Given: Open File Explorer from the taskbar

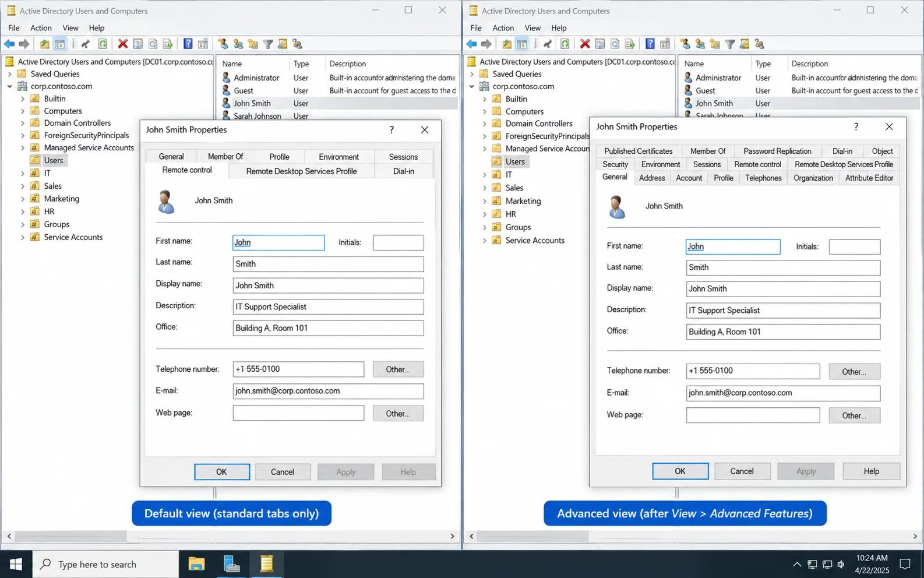Looking at the screenshot, I should pos(196,564).
